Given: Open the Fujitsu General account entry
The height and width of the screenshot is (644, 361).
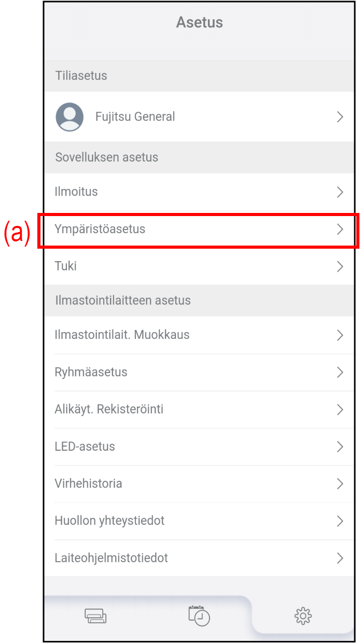Looking at the screenshot, I should tap(135, 117).
